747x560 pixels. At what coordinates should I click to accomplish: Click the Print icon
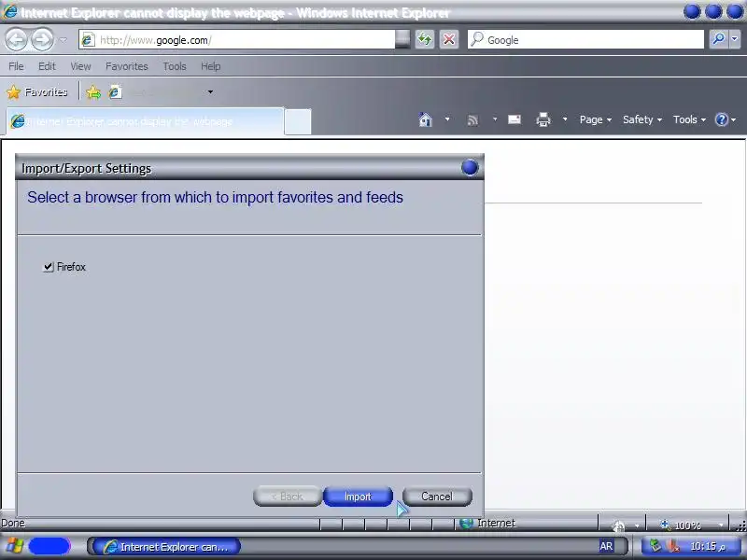543,119
